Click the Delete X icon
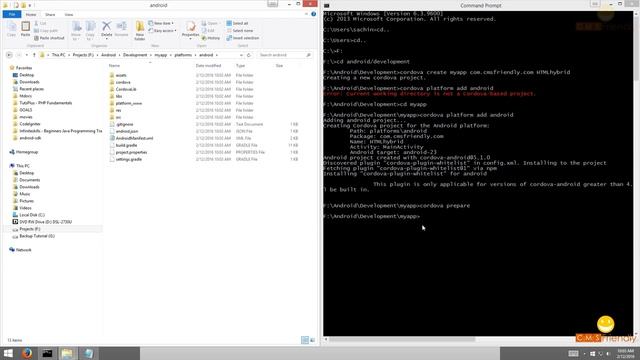 click(107, 26)
